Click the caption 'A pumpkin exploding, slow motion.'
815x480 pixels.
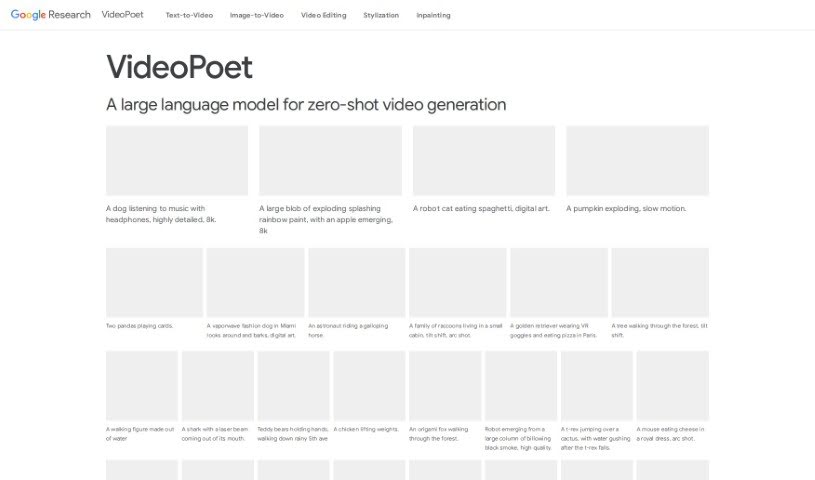(626, 209)
